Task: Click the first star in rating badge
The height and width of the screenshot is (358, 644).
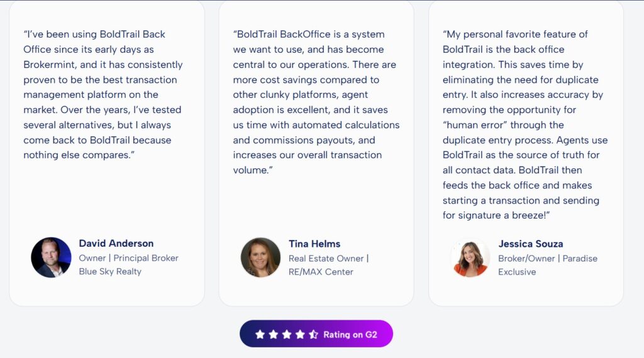Action: [x=260, y=335]
